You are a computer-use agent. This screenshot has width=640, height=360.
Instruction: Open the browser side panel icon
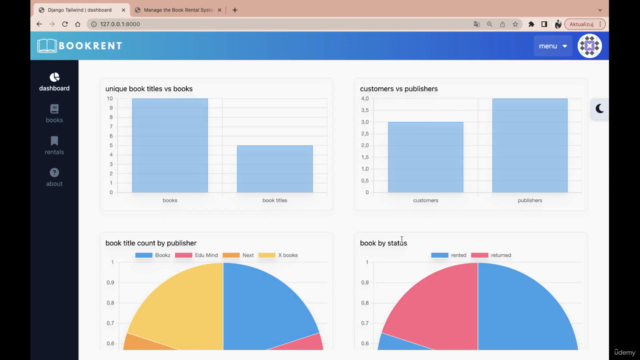tap(544, 24)
